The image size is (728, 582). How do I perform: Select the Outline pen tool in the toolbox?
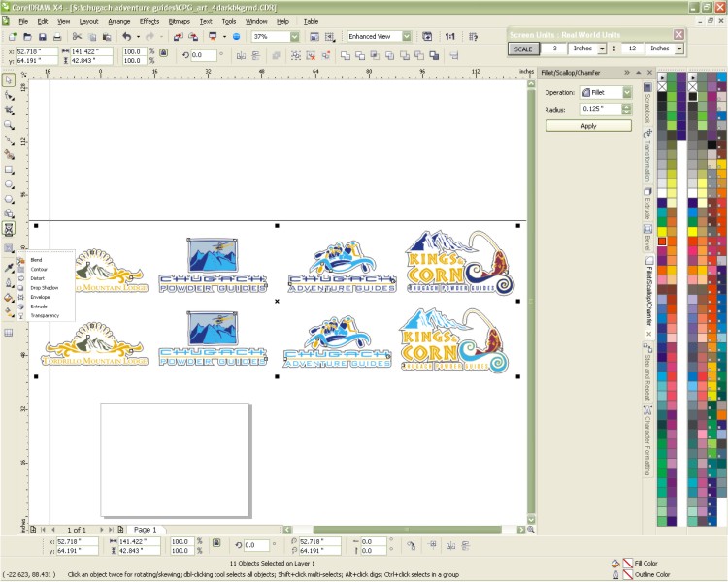[x=9, y=282]
